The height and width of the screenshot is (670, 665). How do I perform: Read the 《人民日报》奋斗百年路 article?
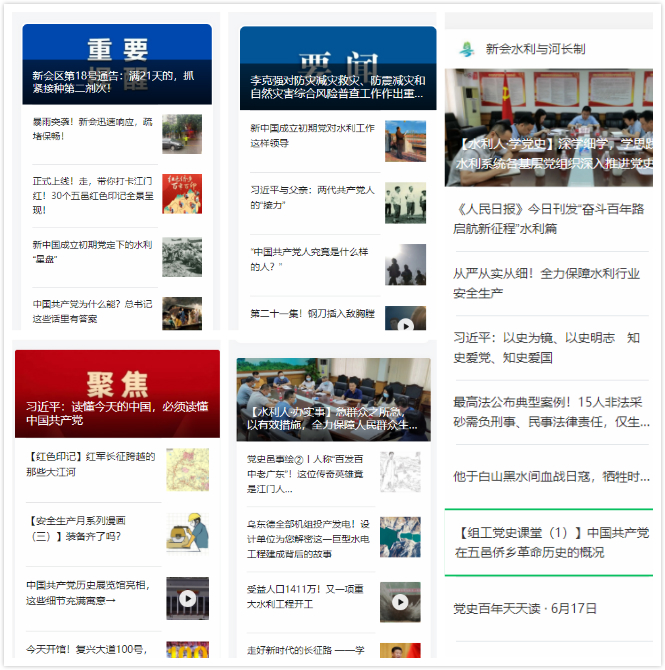click(548, 218)
